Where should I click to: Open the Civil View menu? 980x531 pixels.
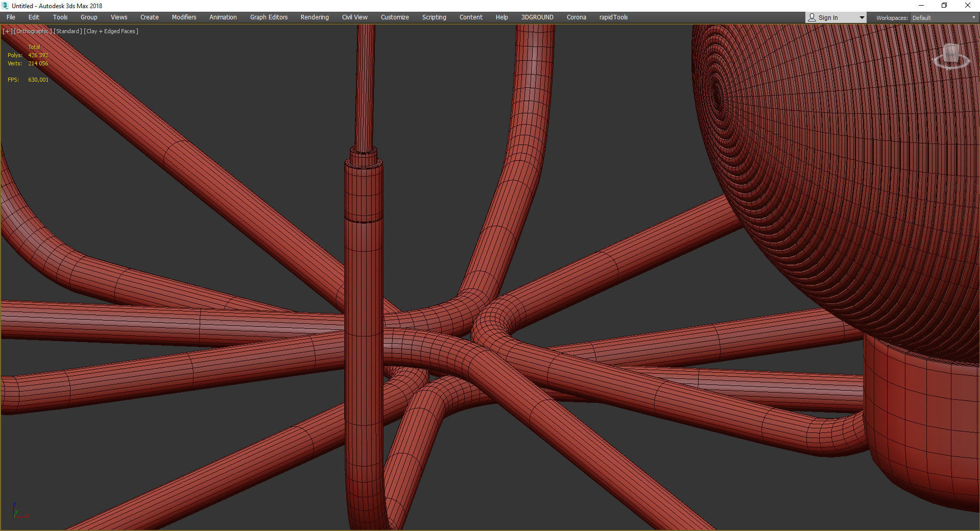tap(355, 17)
